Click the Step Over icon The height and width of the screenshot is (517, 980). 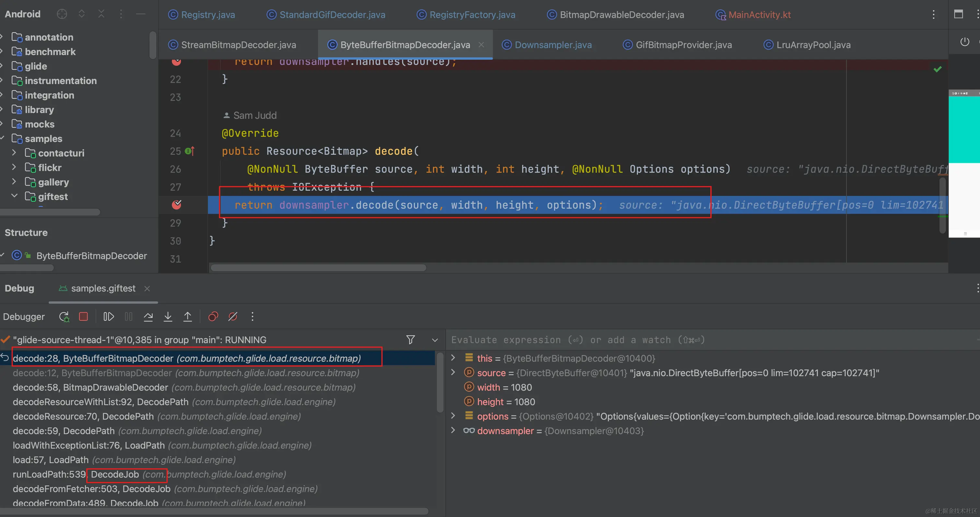pos(148,316)
